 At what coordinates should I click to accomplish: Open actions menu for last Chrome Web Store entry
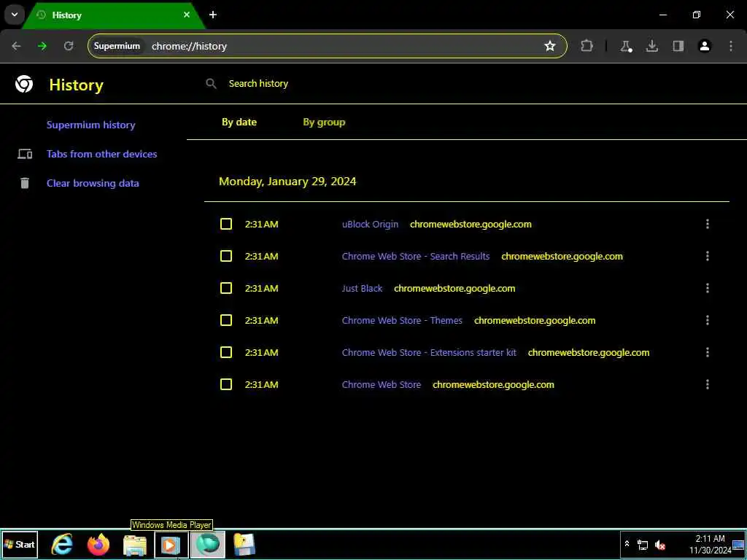(x=708, y=384)
